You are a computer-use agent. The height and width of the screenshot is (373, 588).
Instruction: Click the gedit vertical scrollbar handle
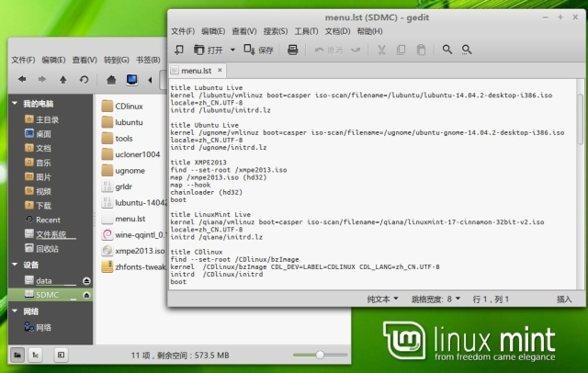point(580,119)
